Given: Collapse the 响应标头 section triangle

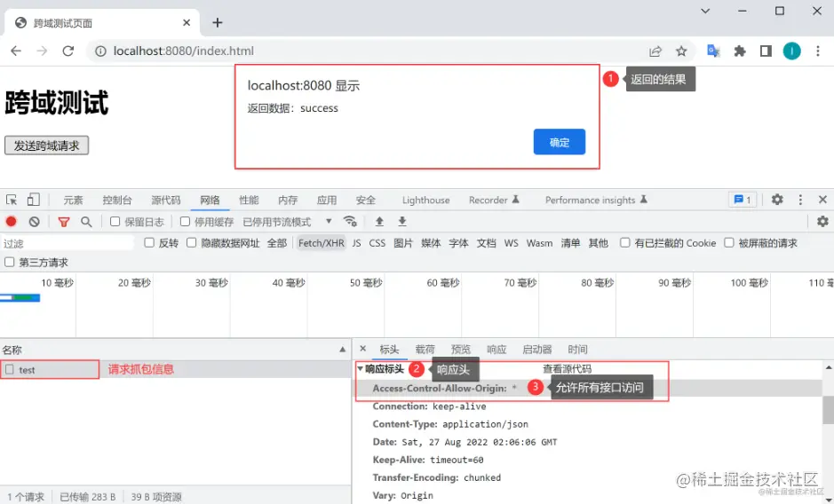Looking at the screenshot, I should pyautogui.click(x=360, y=368).
